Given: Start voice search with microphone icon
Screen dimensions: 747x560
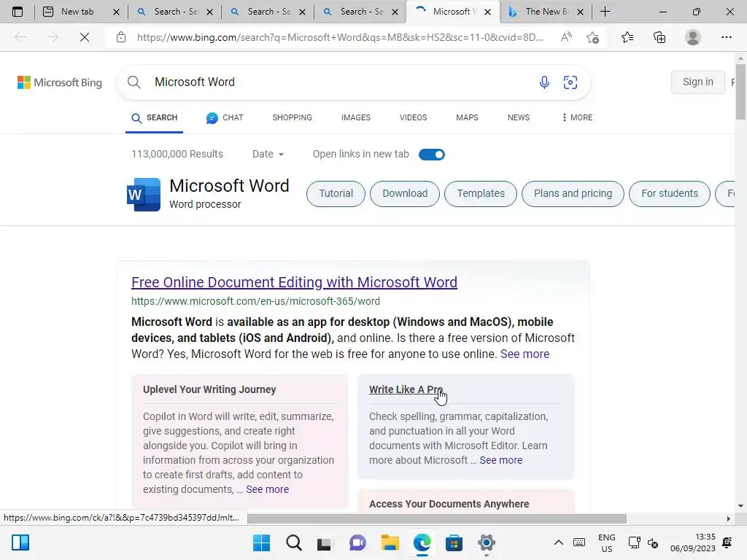Looking at the screenshot, I should pos(544,82).
